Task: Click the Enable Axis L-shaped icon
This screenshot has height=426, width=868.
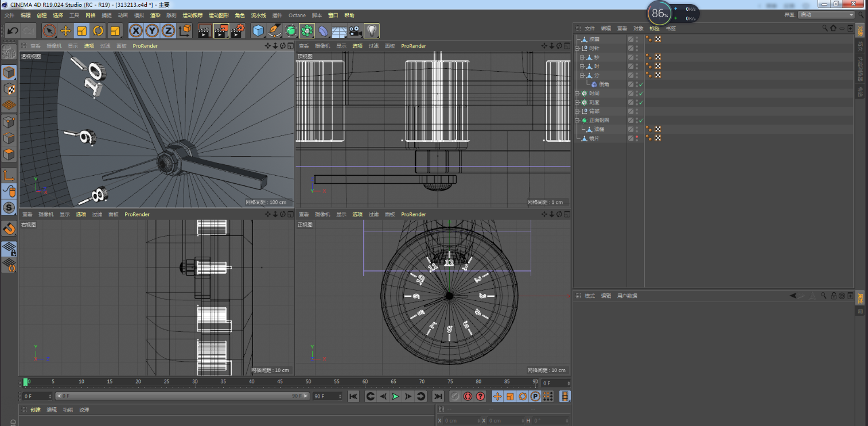Action: [x=9, y=175]
